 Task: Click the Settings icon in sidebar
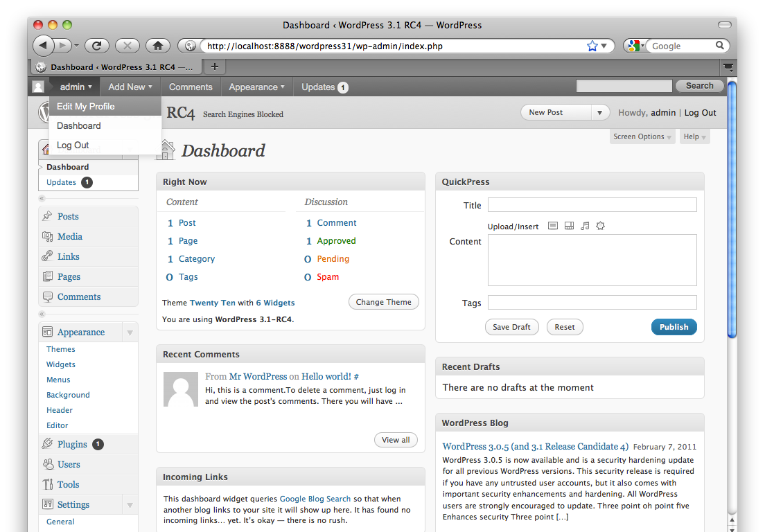click(47, 504)
